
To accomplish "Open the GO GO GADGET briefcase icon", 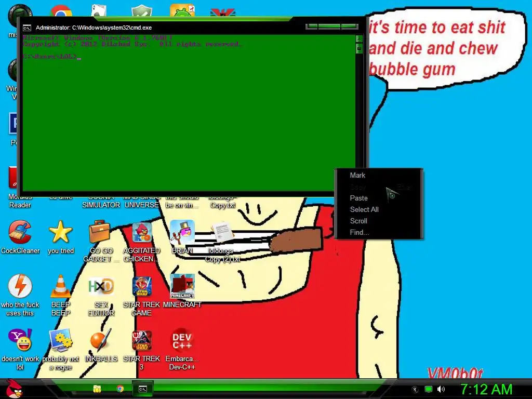I will [x=100, y=232].
